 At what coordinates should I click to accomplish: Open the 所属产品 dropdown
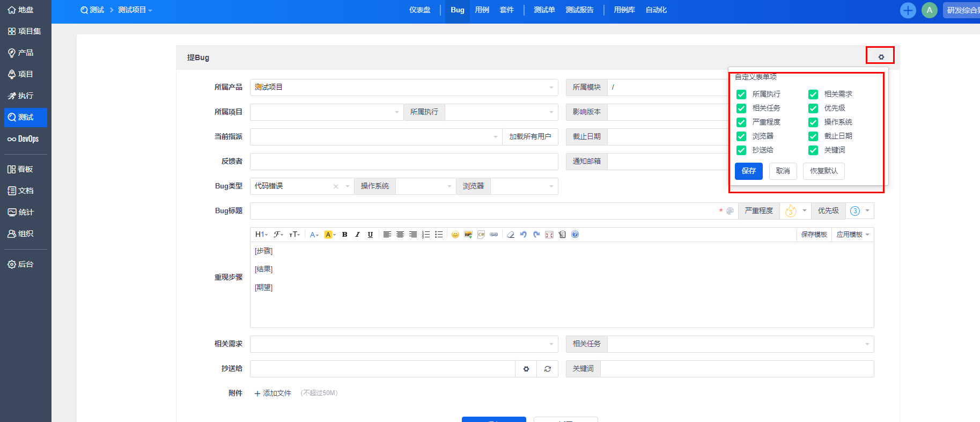tap(404, 88)
